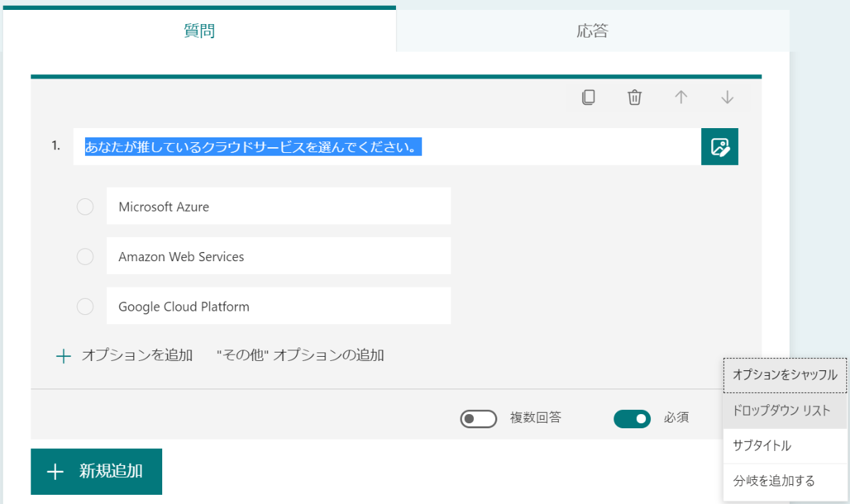The height and width of the screenshot is (504, 850).
Task: Click the plus icon next to オプションを追加
Action: click(64, 355)
